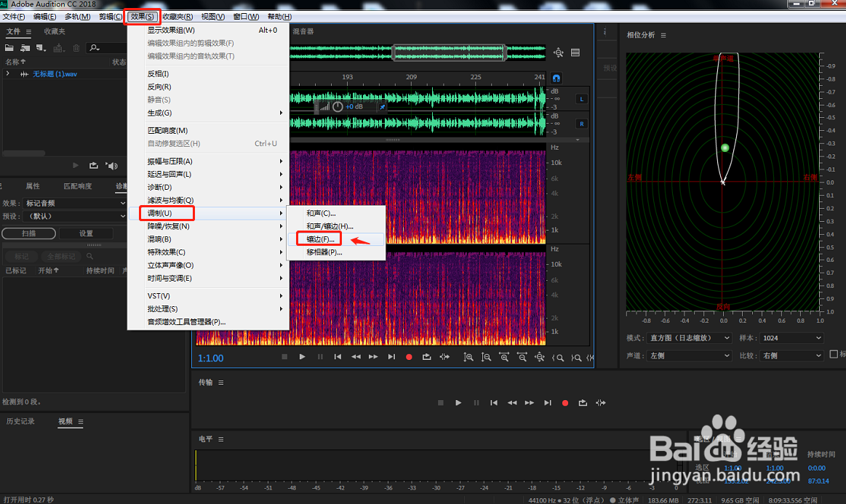Click zoom in amplitude icon

pyautogui.click(x=468, y=357)
